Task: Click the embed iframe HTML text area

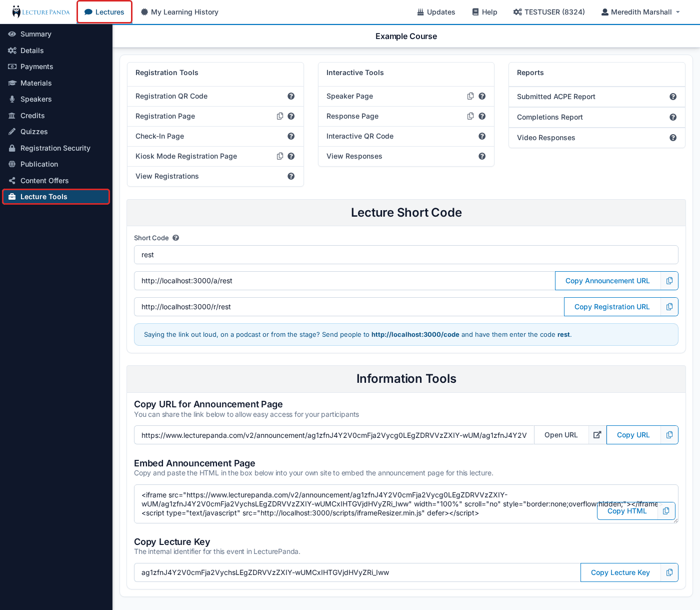Action: coord(406,504)
